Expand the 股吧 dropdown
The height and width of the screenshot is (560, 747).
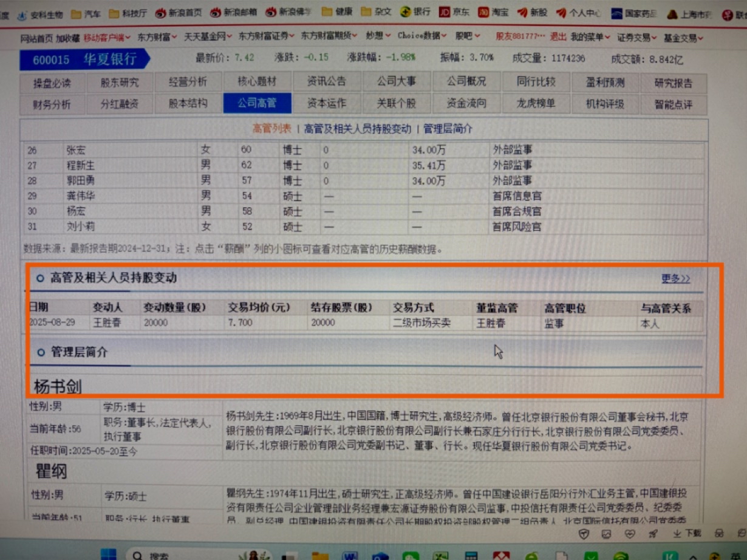(x=468, y=36)
